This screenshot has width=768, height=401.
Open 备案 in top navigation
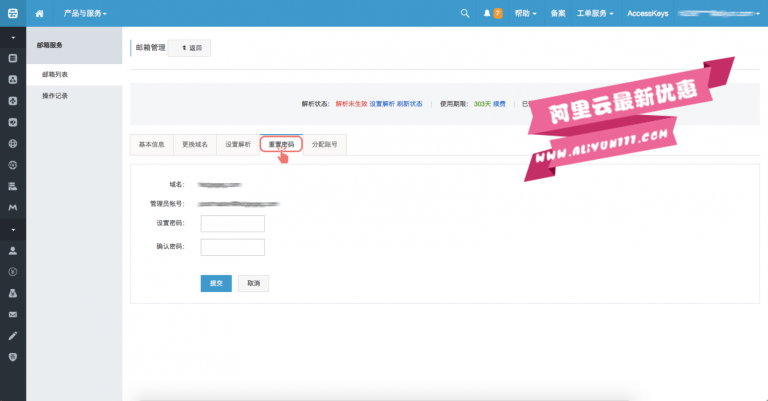tap(557, 13)
